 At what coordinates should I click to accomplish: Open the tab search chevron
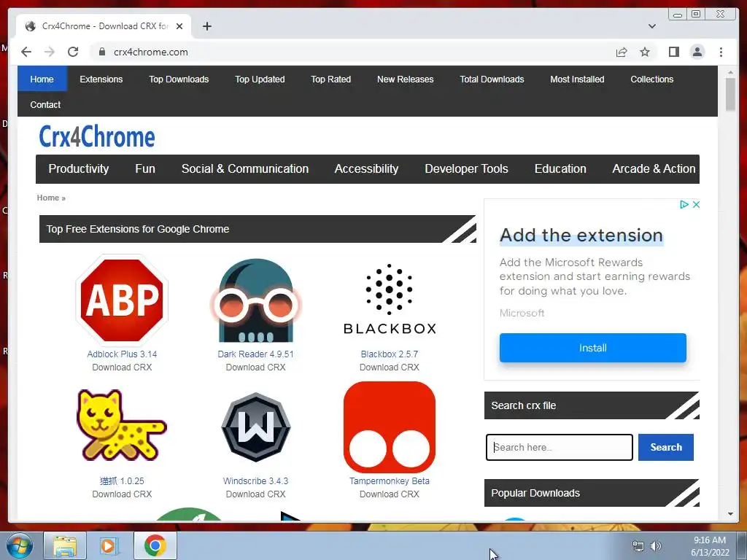pyautogui.click(x=651, y=26)
